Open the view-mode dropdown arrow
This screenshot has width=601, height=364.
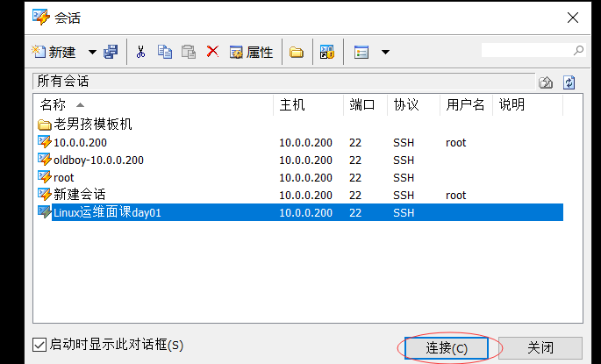pos(385,52)
